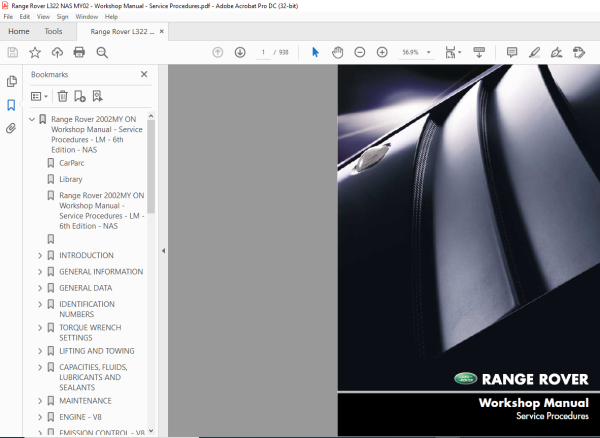The width and height of the screenshot is (600, 438).
Task: Collapse the navigation pane with the divider arrow
Action: [x=163, y=251]
